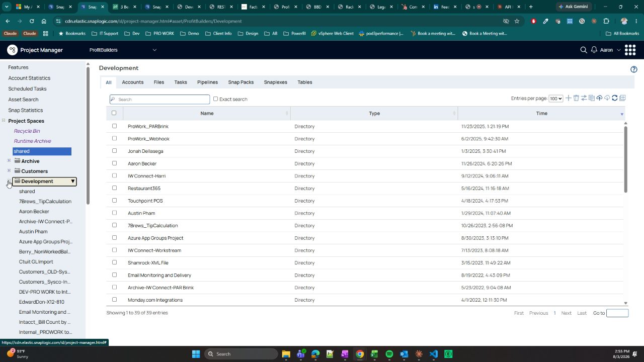Check the Aaron Becker row checkbox
The height and width of the screenshot is (362, 644).
point(114,163)
